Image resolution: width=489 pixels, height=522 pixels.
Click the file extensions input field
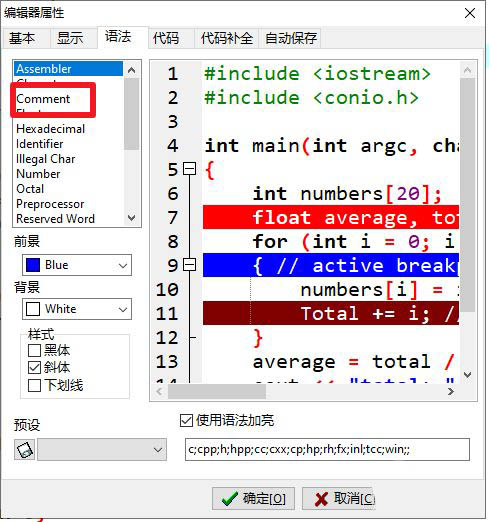(x=327, y=450)
